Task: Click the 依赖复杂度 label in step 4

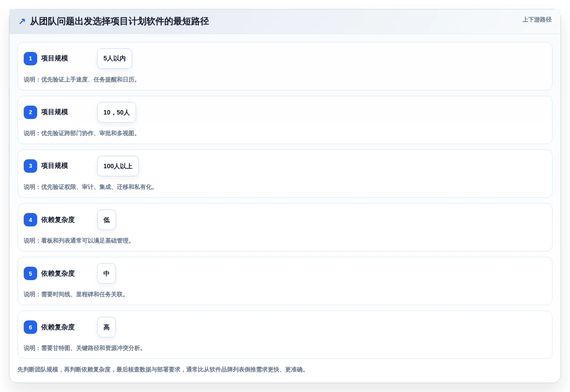Action: click(58, 220)
